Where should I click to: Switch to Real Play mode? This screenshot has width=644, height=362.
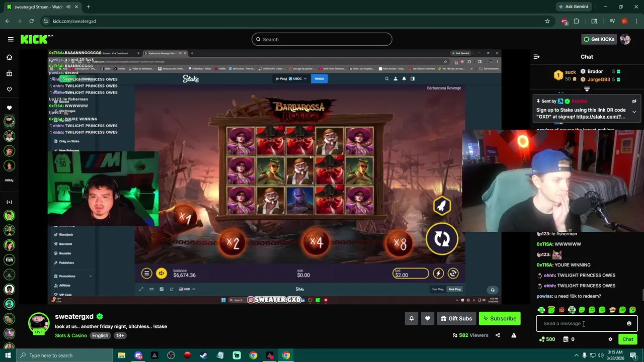tap(455, 289)
